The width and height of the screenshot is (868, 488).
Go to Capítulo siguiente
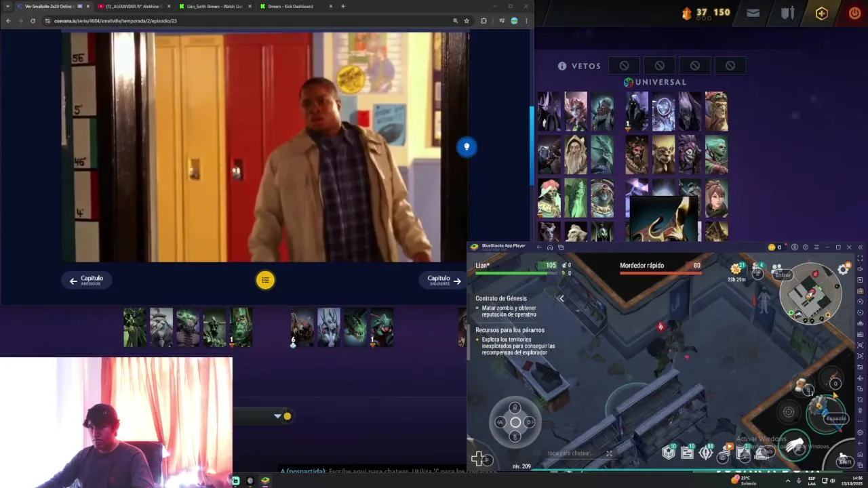point(443,280)
